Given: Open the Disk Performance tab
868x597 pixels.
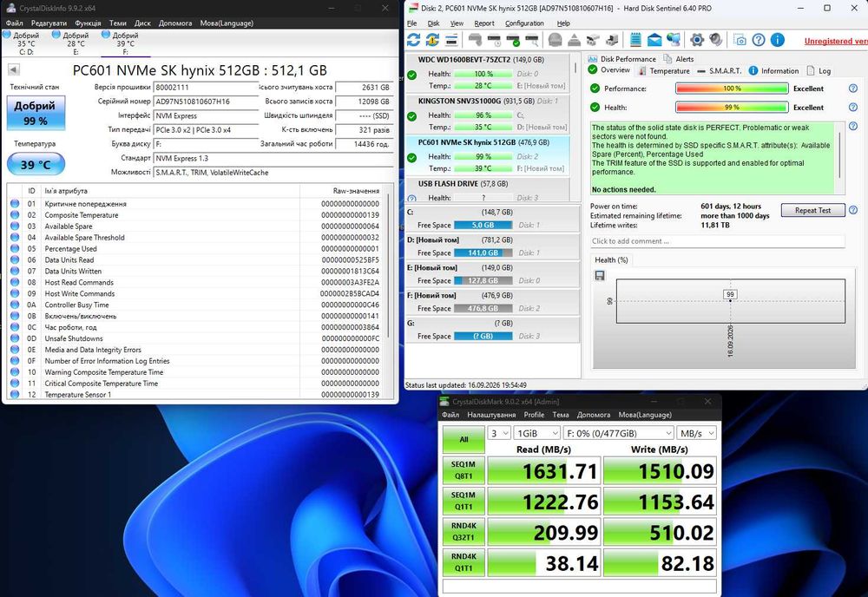Looking at the screenshot, I should 621,59.
